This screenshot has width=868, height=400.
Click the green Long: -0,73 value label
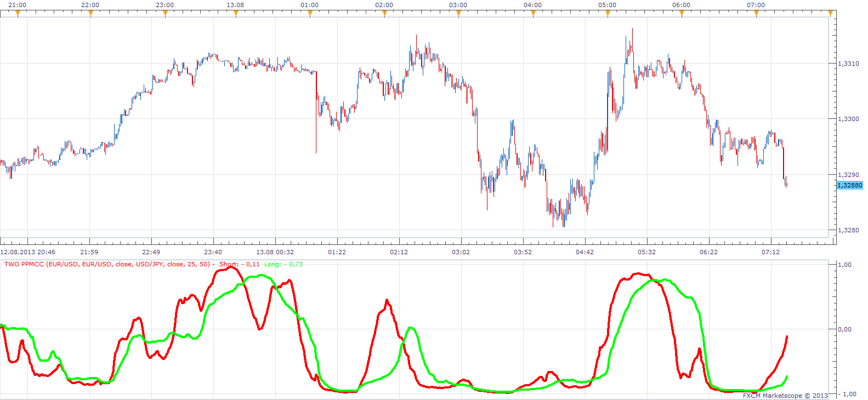(x=283, y=264)
